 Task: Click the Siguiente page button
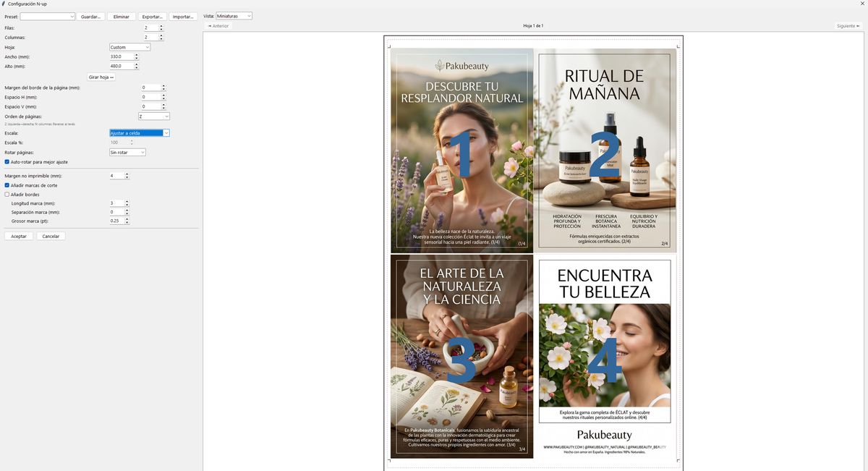[x=848, y=26]
